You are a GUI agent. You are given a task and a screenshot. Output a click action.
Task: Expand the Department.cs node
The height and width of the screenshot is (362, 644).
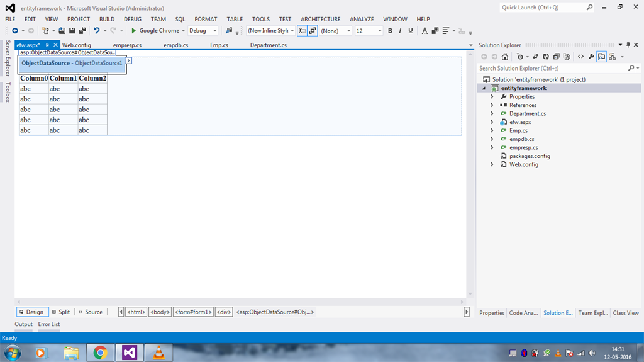[492, 113]
